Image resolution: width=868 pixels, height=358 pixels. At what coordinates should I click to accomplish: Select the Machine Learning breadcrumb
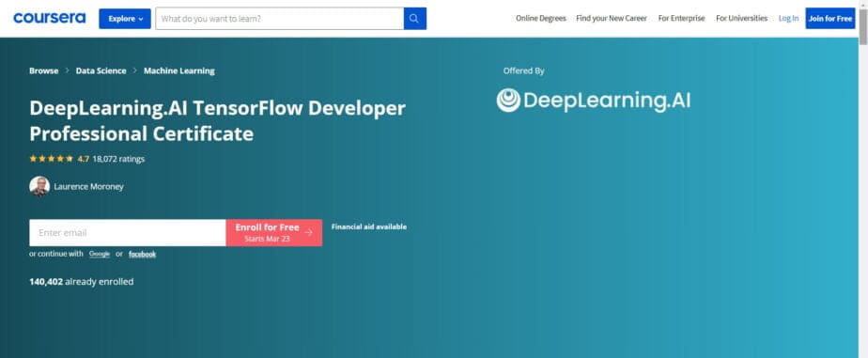click(178, 70)
